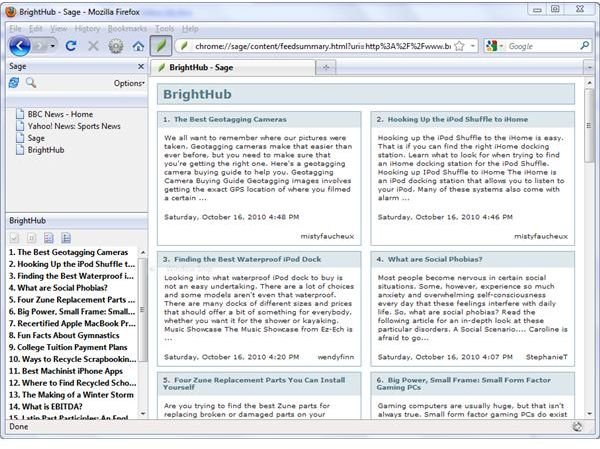Image resolution: width=600 pixels, height=449 pixels.
Task: Click main page scroll down arrow
Action: tap(589, 414)
